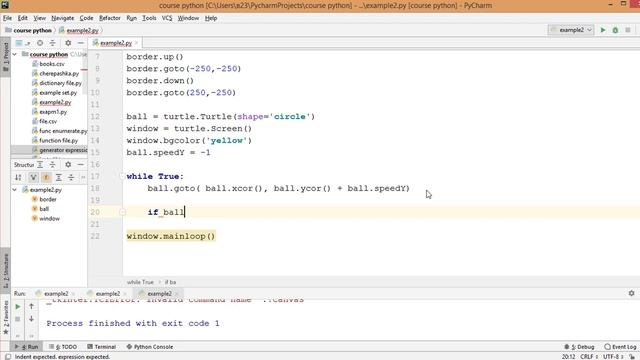The image size is (640, 360).
Task: Open the Help menu
Action: pos(211,18)
